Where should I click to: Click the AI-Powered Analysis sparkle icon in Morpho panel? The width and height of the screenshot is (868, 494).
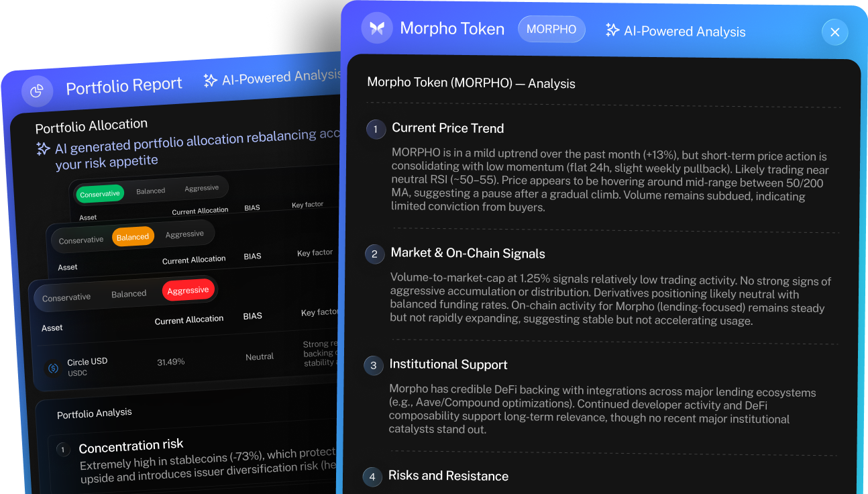(612, 30)
